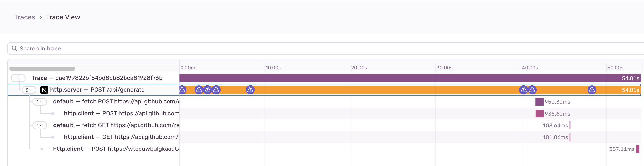644x166 pixels.
Task: Click the second warning icon on the orange bar
Action: [199, 89]
